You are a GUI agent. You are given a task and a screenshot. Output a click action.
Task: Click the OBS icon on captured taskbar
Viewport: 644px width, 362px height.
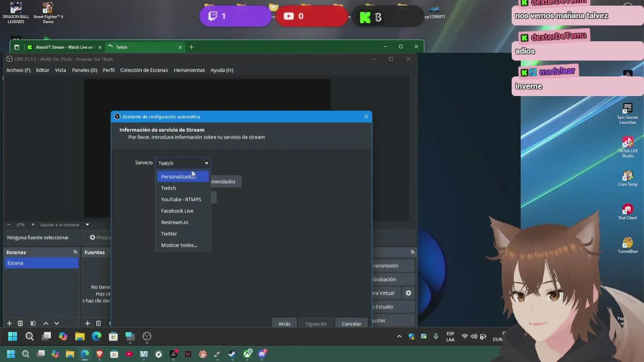click(x=147, y=336)
